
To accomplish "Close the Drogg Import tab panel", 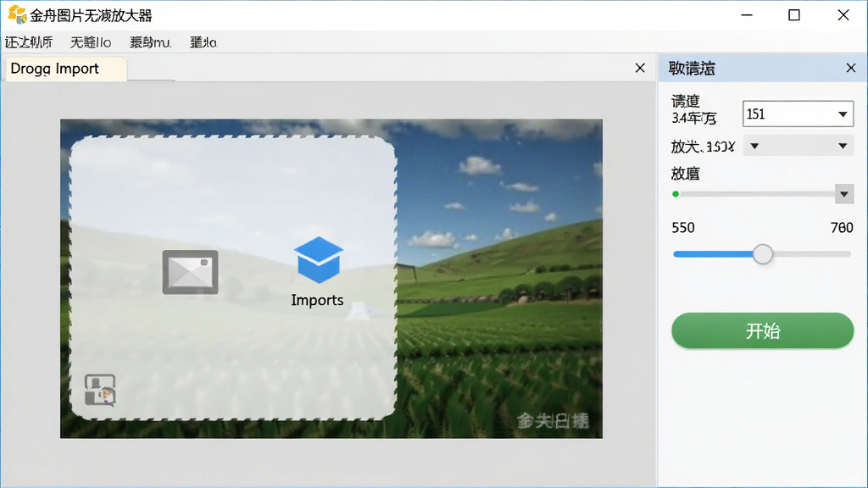I will tap(640, 68).
